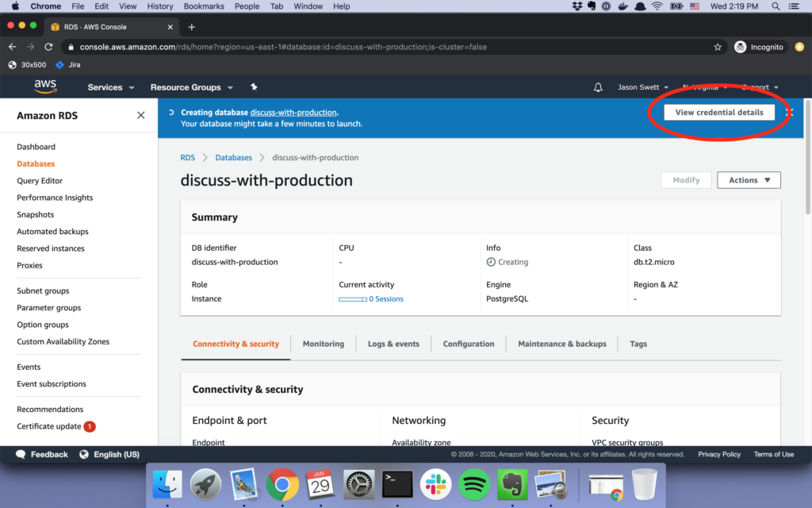Open the Actions dropdown button

[749, 180]
